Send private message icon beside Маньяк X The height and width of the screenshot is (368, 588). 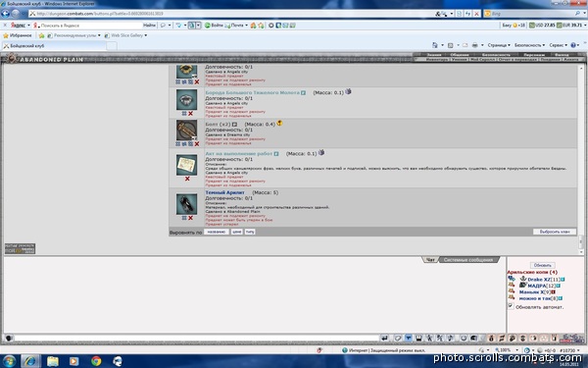coord(512,291)
